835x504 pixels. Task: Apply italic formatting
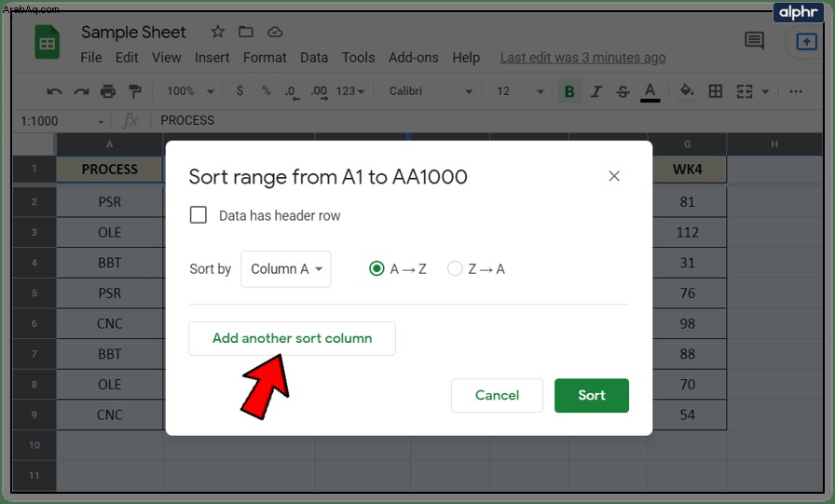point(595,91)
